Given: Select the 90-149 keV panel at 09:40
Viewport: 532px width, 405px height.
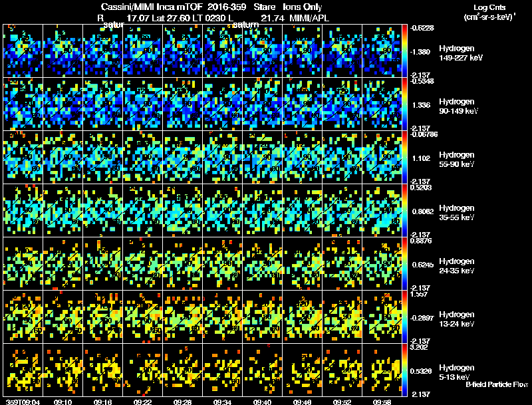Looking at the screenshot, I should 262,104.
